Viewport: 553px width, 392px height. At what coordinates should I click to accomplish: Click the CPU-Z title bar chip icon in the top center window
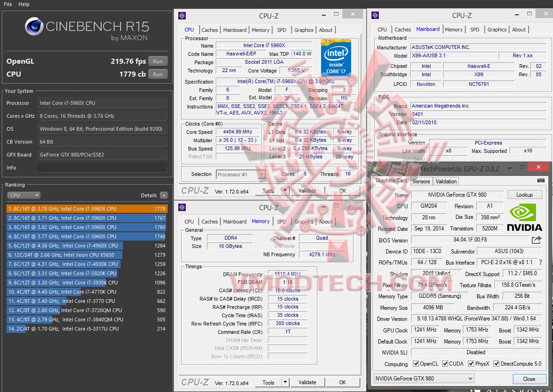point(182,16)
